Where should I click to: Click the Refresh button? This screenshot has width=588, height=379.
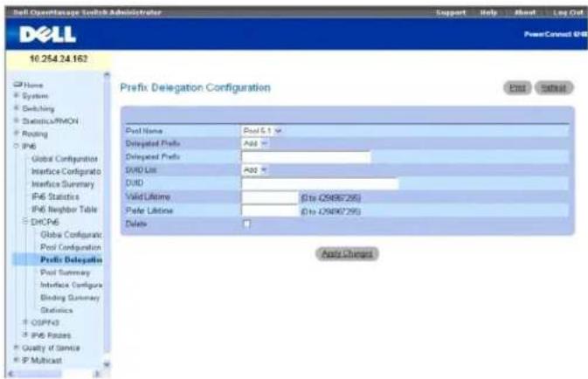(x=554, y=87)
